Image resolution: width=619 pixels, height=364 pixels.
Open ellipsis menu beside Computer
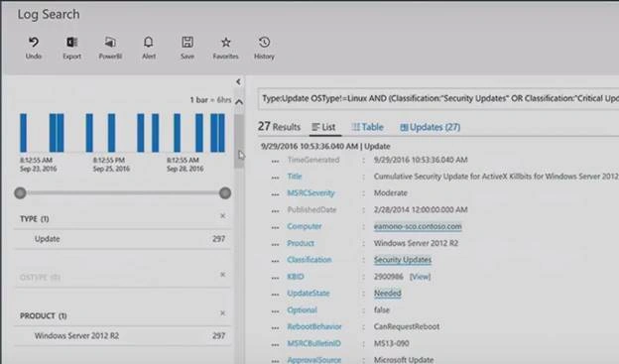click(x=275, y=227)
